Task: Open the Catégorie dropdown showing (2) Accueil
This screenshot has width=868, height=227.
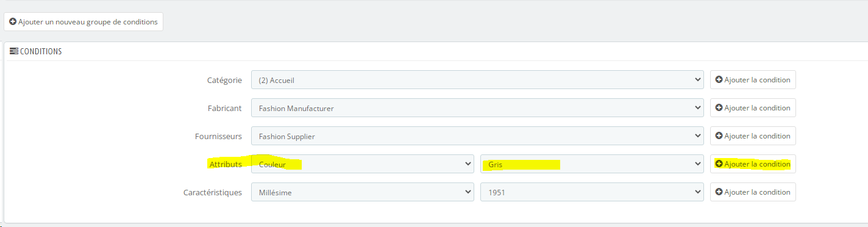Action: coord(478,80)
